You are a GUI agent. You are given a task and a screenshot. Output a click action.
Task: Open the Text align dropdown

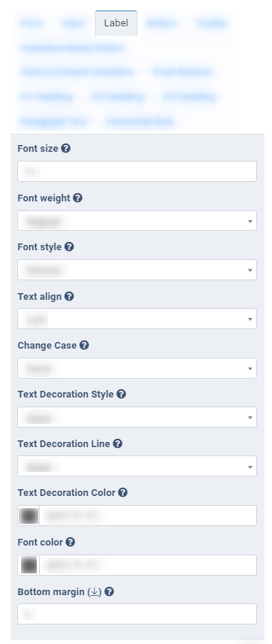[x=138, y=319]
